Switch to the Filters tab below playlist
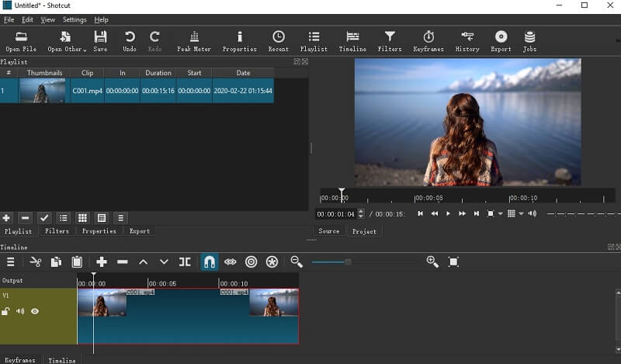This screenshot has height=364, width=621. (x=57, y=231)
